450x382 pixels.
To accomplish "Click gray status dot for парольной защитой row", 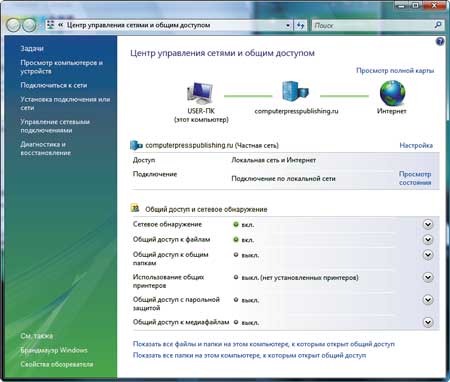I will [x=236, y=300].
